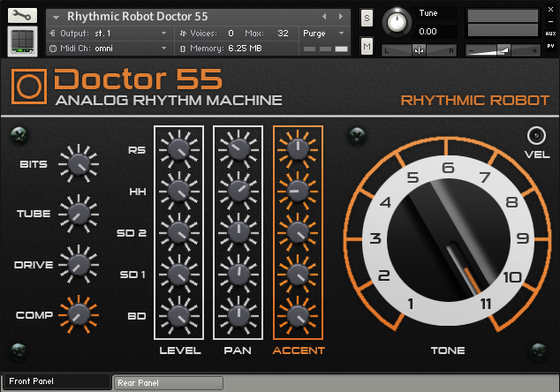Viewport: 560px width, 392px height.
Task: Click the RS accent knob
Action: [298, 150]
